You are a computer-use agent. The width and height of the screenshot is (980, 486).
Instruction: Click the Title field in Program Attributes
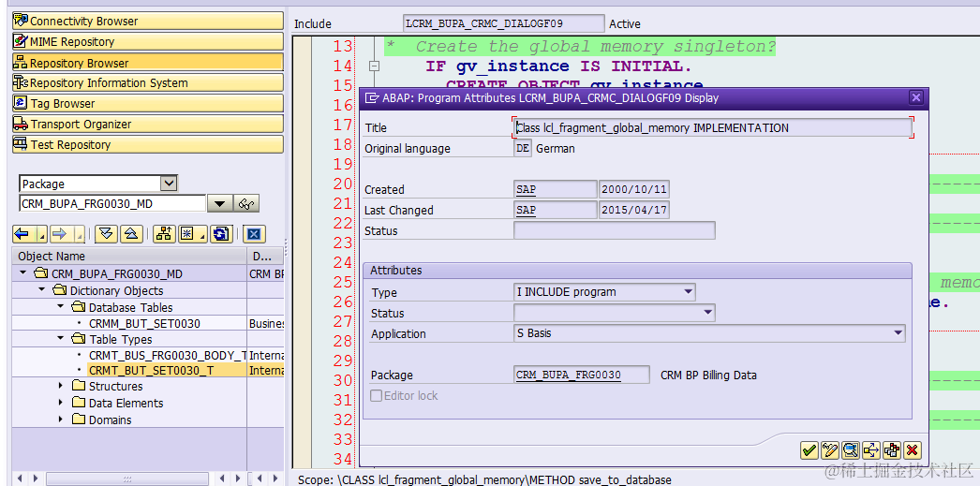(x=712, y=127)
